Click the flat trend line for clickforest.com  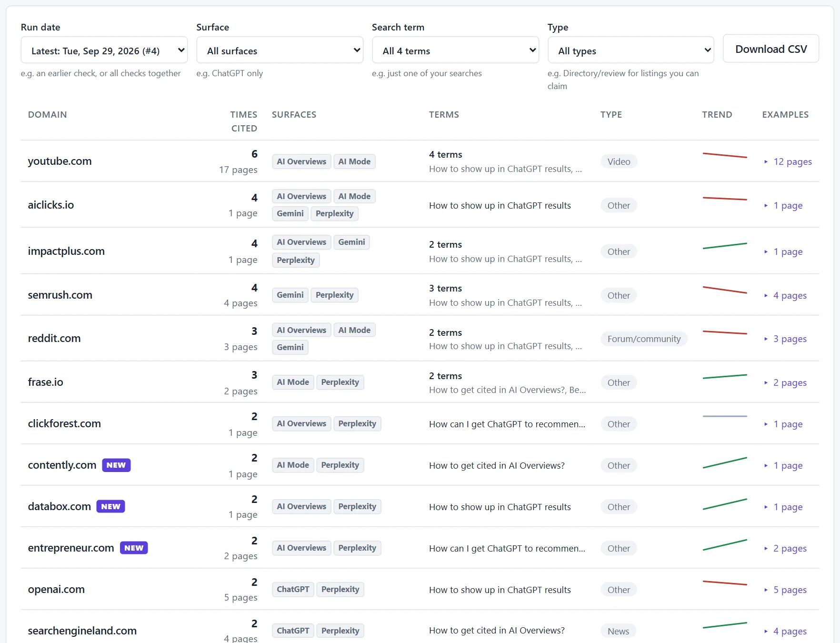point(725,416)
